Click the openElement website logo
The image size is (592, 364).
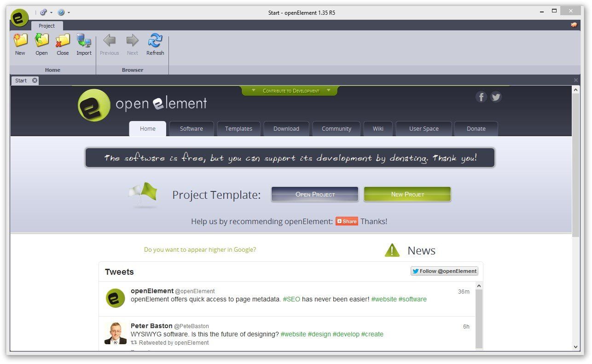(142, 105)
